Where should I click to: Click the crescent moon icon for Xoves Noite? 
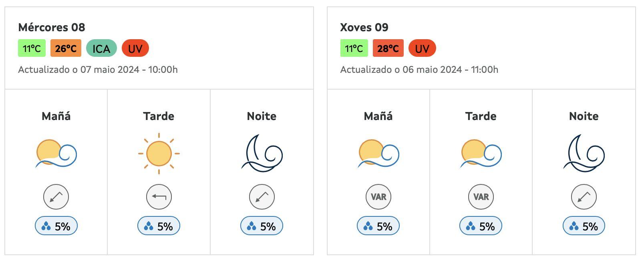click(x=584, y=153)
